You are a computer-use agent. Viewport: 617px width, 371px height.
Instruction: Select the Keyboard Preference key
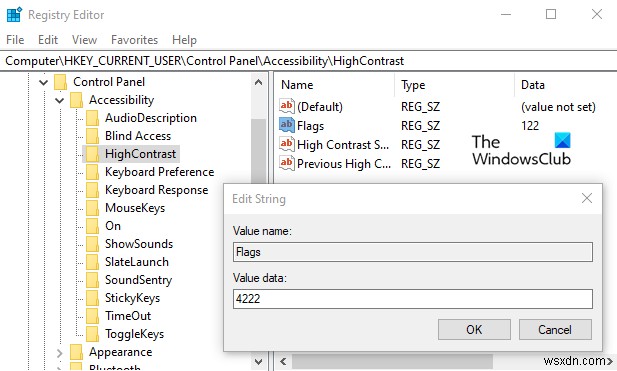pyautogui.click(x=159, y=172)
